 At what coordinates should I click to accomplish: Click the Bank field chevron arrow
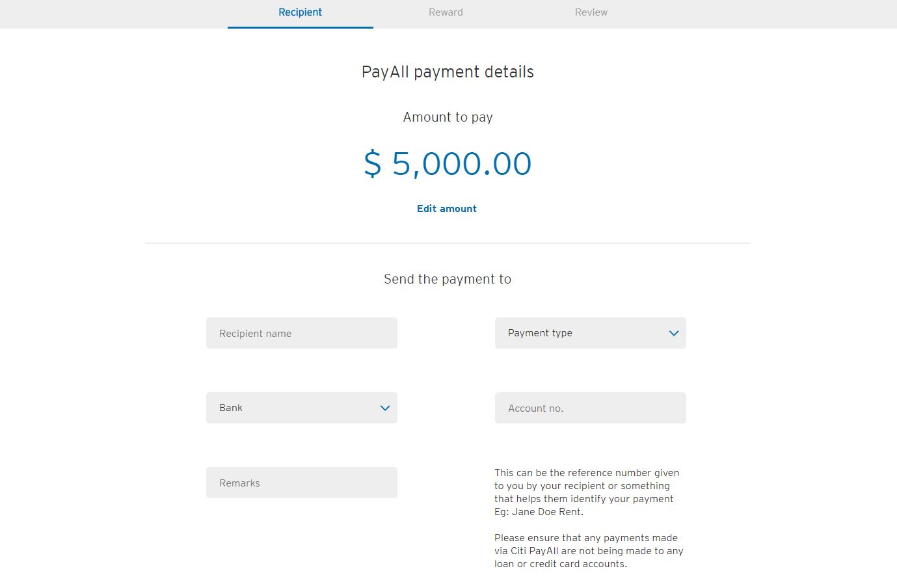tap(385, 408)
